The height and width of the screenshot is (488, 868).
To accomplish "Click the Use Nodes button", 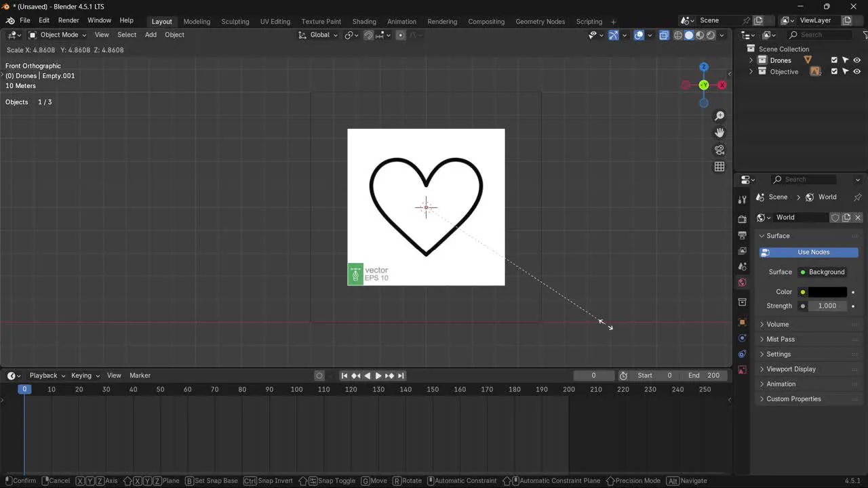I will click(x=809, y=252).
